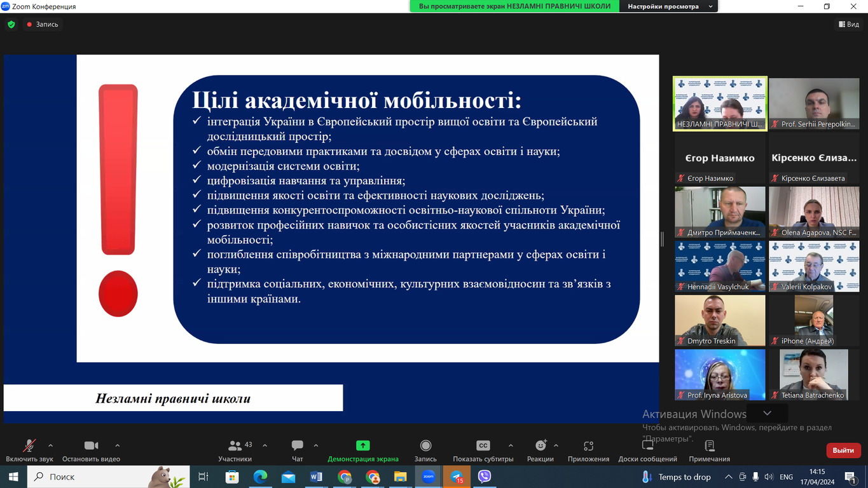Select Кірсенко Єлизавета participant tile
This screenshot has height=488, width=868.
coord(814,158)
